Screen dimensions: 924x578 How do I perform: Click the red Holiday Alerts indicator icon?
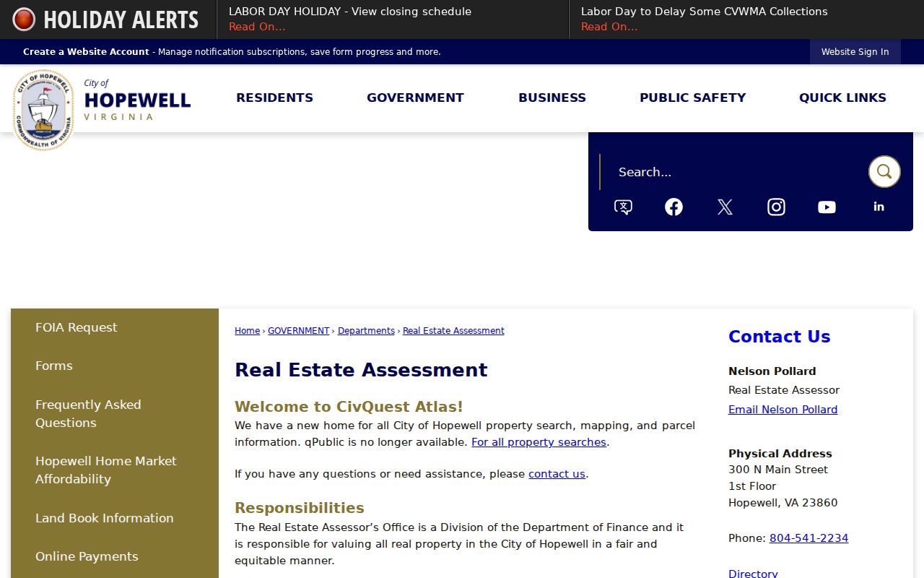pos(24,20)
